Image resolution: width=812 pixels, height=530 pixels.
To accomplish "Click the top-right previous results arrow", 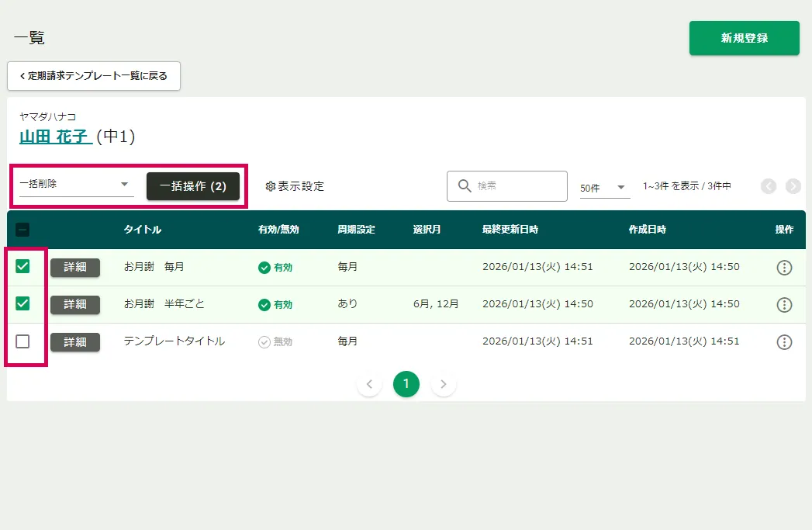I will click(x=769, y=186).
